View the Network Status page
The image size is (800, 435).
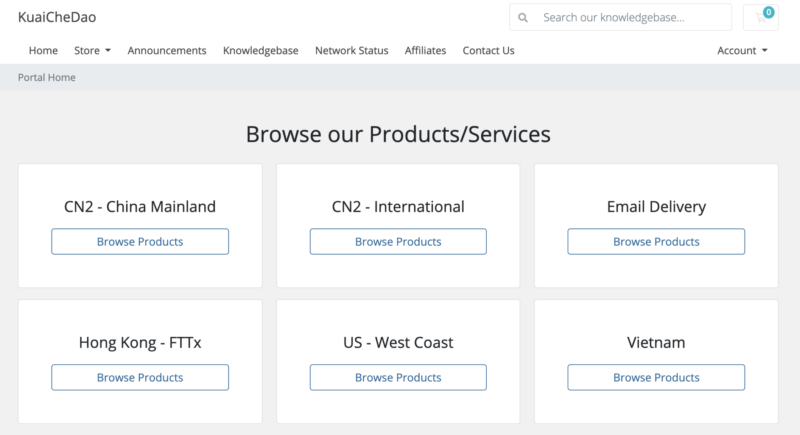[x=351, y=50]
